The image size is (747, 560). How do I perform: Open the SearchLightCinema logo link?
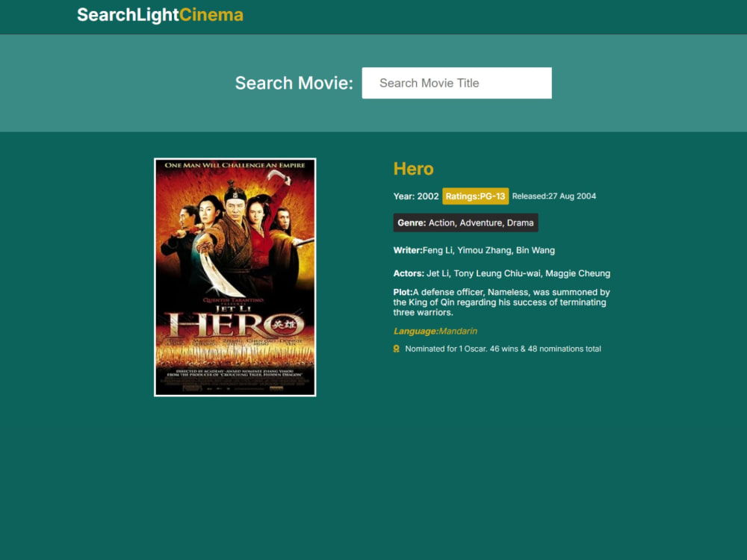[160, 15]
